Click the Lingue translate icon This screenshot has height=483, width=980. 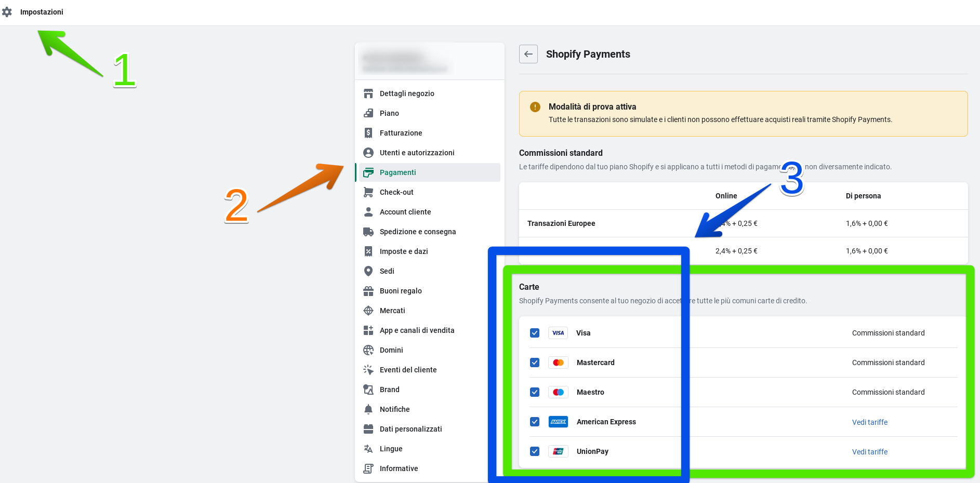[x=368, y=449]
